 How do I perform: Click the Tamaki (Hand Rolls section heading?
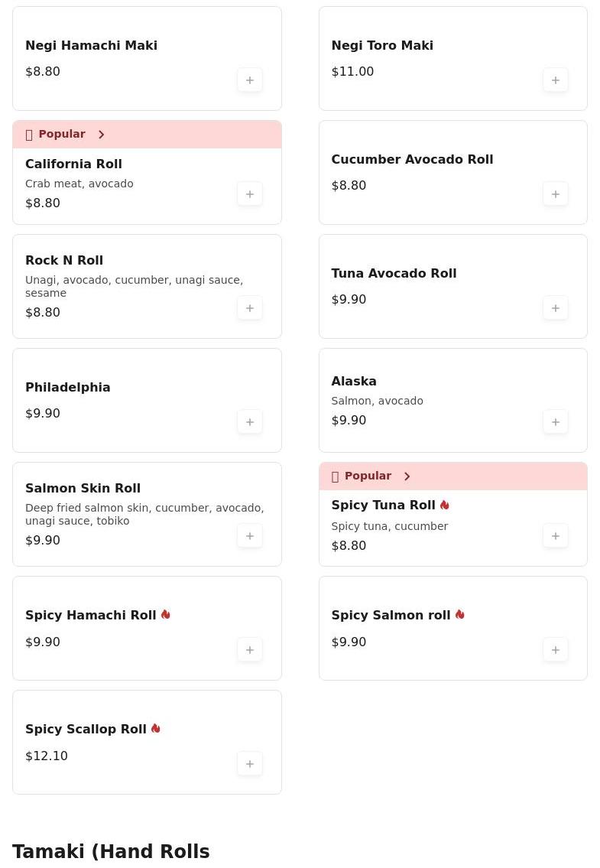(x=111, y=851)
